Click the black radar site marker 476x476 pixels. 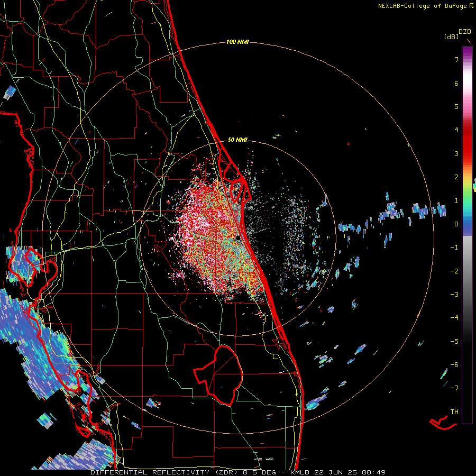pyautogui.click(x=239, y=238)
